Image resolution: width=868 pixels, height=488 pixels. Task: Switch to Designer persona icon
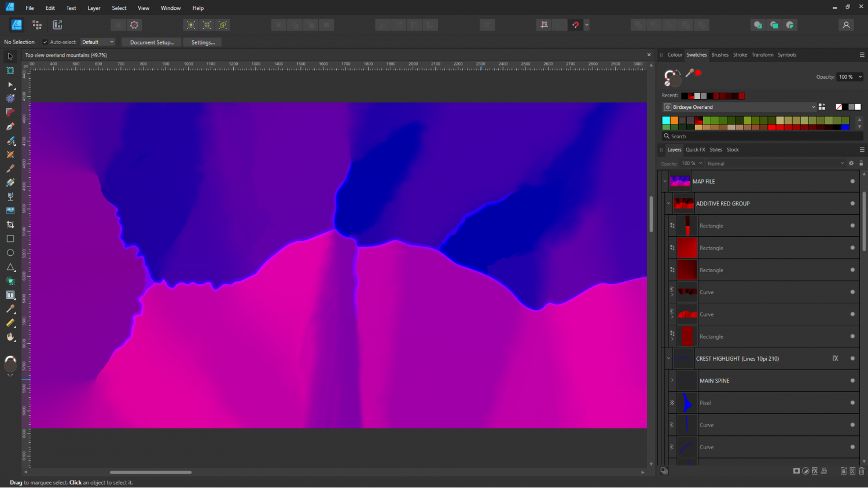(17, 25)
